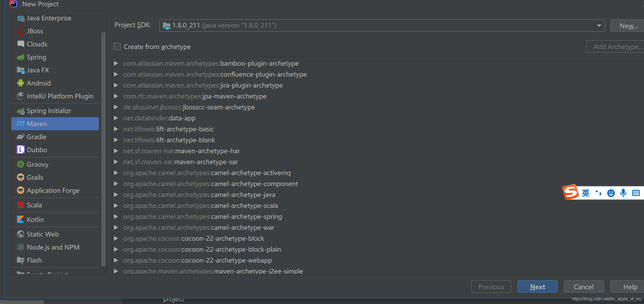Click the Gradle elephant icon
The image size is (644, 304).
pos(21,137)
